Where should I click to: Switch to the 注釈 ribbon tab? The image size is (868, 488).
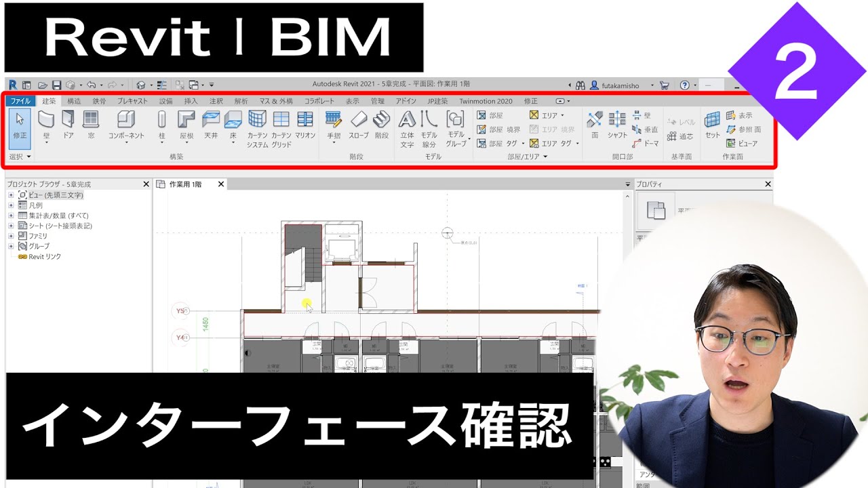click(x=216, y=101)
